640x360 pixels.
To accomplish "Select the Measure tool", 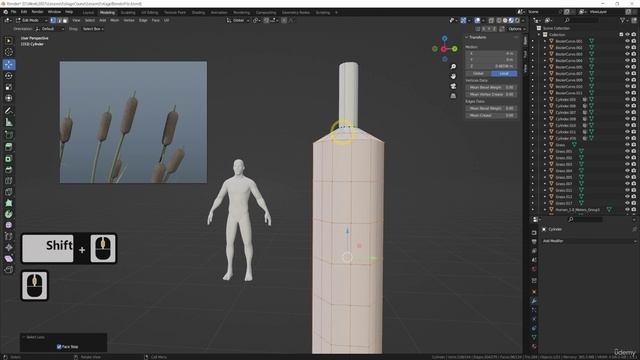I will click(9, 122).
